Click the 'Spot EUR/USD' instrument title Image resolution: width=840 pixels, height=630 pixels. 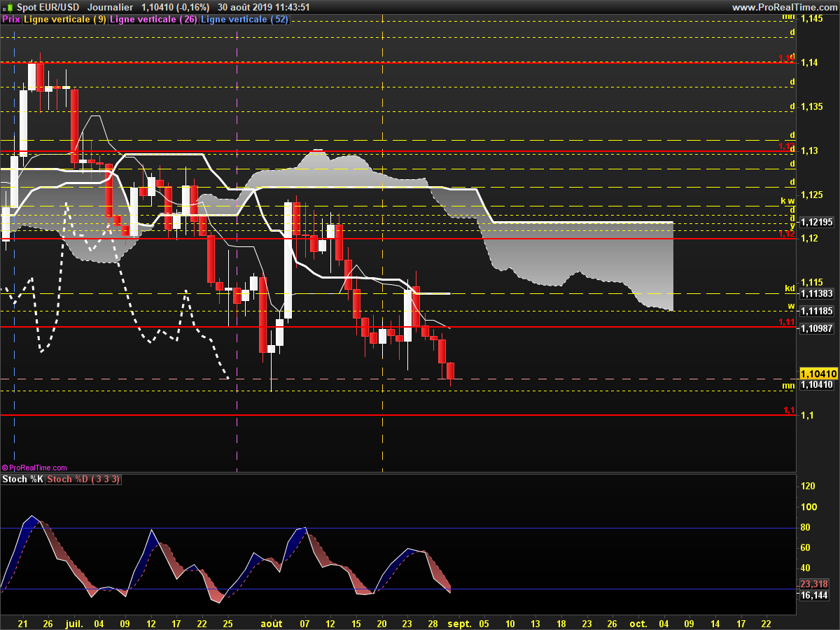48,7
